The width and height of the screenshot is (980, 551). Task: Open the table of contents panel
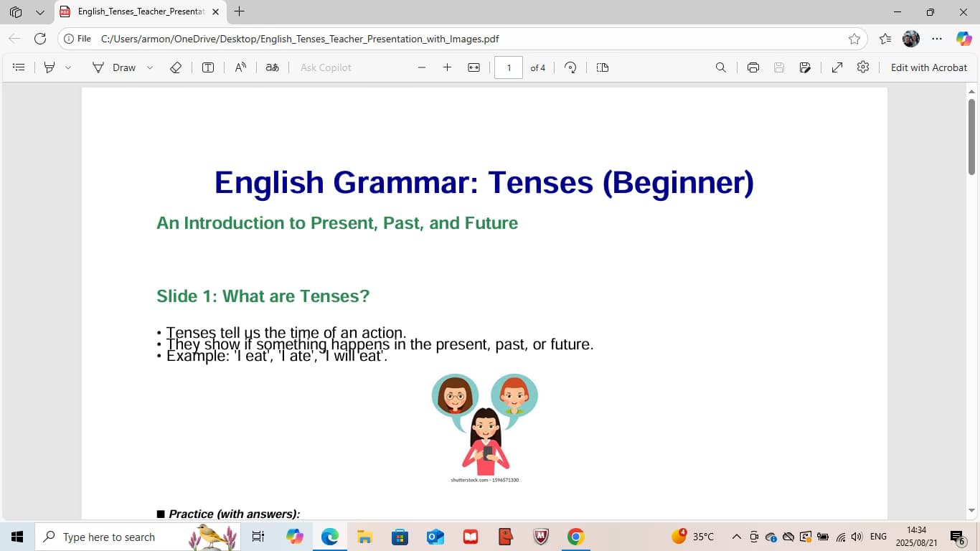pyautogui.click(x=19, y=67)
